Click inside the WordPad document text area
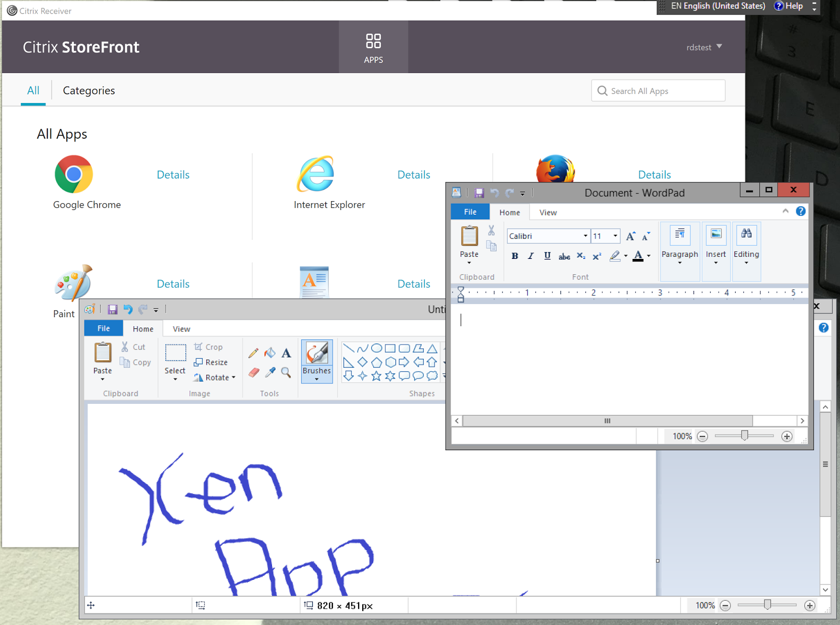Screen dimensions: 840x625 click(629, 359)
